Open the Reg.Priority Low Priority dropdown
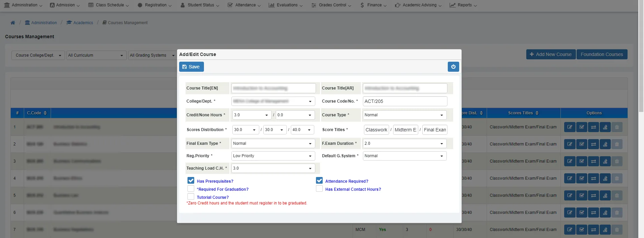The image size is (644, 238). (x=273, y=156)
